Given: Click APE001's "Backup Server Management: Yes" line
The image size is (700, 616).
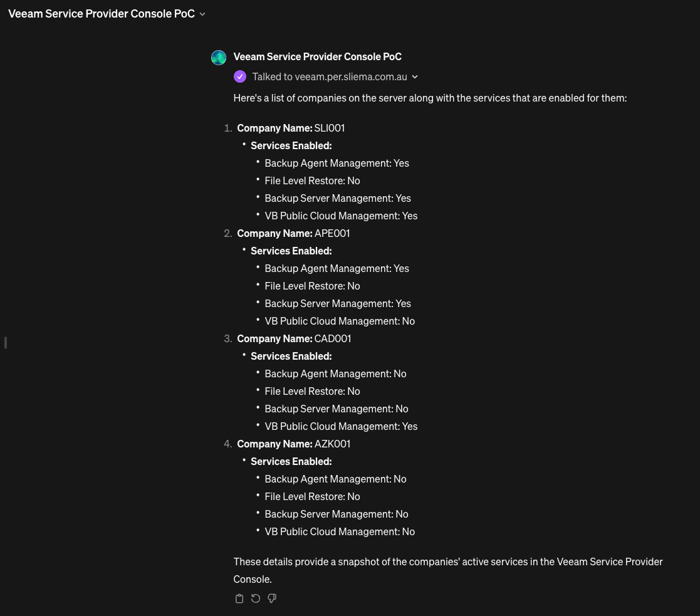Looking at the screenshot, I should coord(338,303).
